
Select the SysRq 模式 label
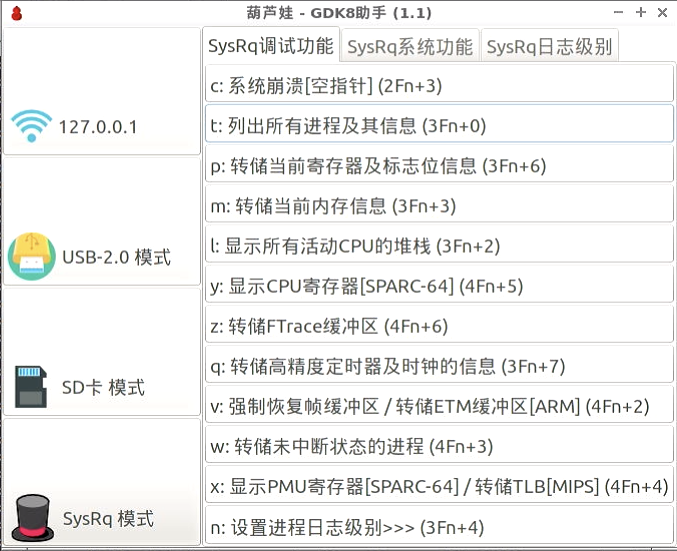[x=108, y=518]
